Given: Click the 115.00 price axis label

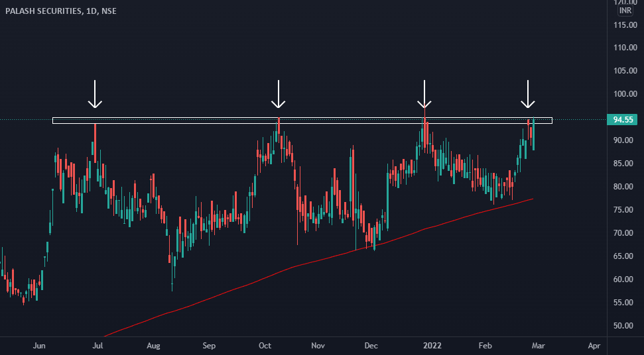Looking at the screenshot, I should click(625, 25).
